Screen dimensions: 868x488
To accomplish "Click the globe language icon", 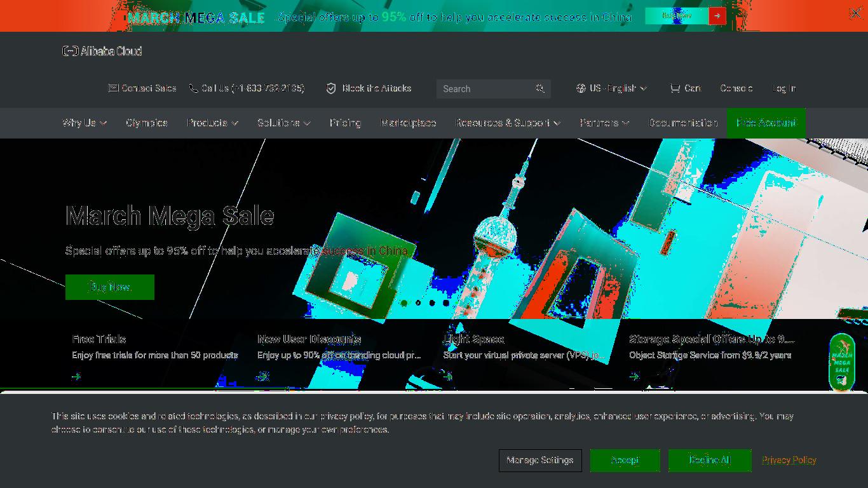I will coord(581,88).
